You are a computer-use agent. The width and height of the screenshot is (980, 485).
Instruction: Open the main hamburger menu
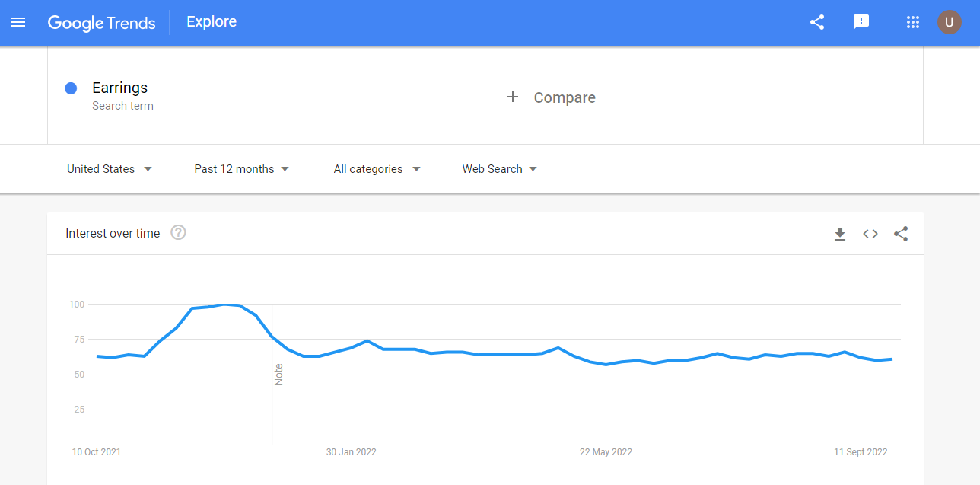18,22
